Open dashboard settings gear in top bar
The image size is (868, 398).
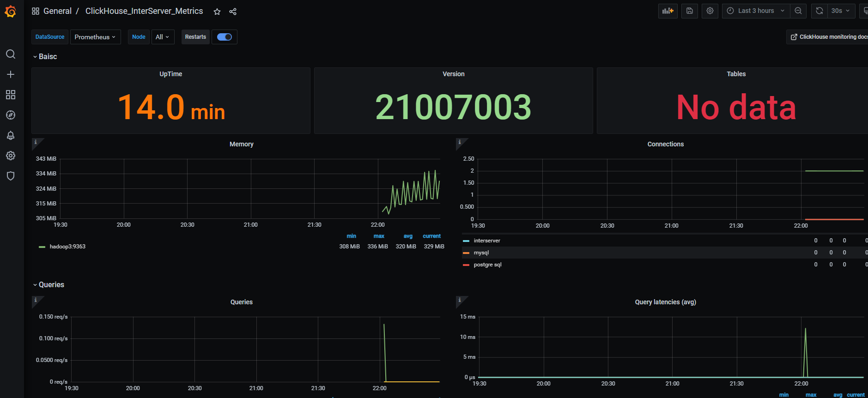pyautogui.click(x=710, y=11)
